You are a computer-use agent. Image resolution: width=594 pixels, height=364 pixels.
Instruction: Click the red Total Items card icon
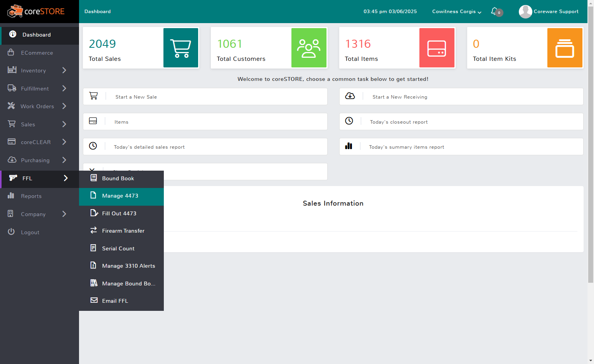click(x=437, y=48)
